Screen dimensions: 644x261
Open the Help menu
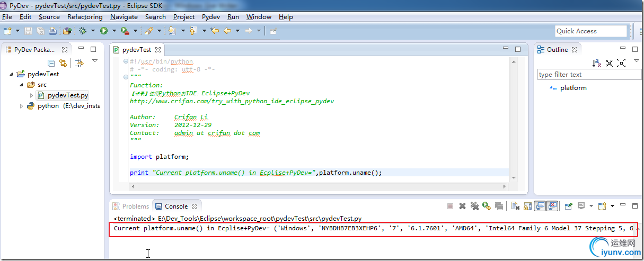coord(286,17)
